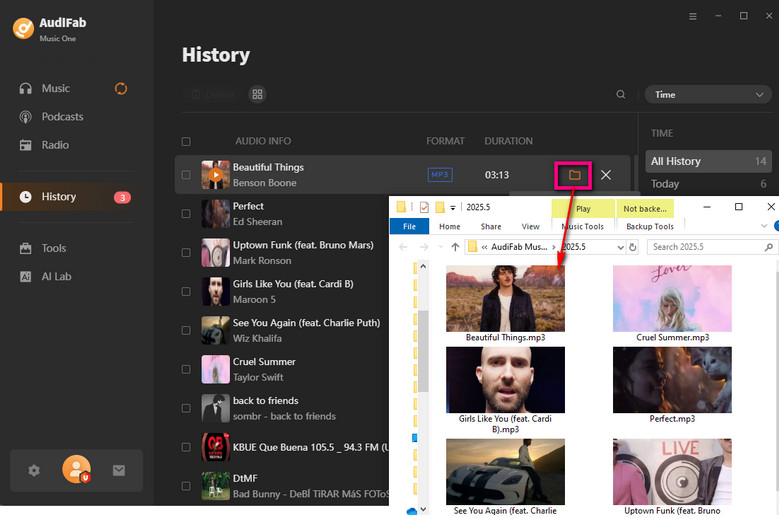Open the user account avatar
This screenshot has width=779, height=518.
[77, 469]
